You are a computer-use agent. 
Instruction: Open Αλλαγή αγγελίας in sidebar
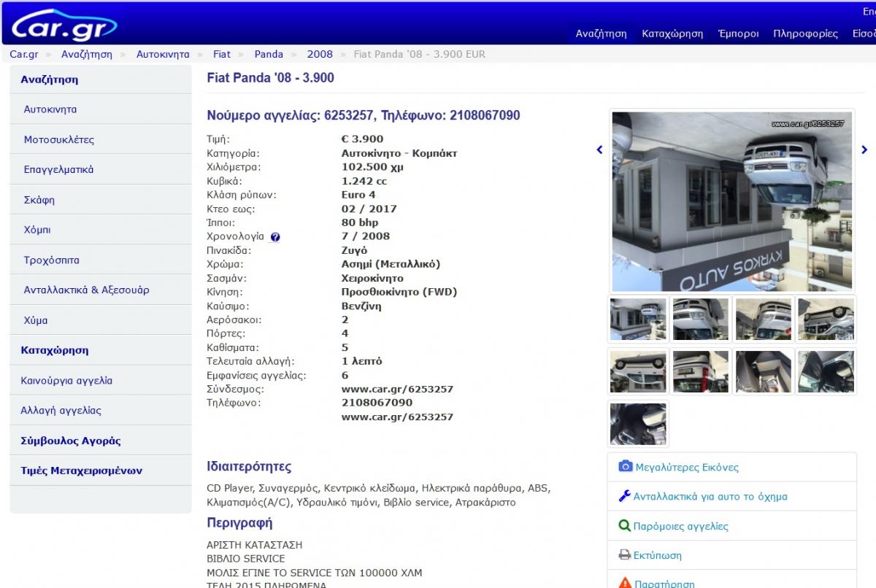click(x=101, y=410)
